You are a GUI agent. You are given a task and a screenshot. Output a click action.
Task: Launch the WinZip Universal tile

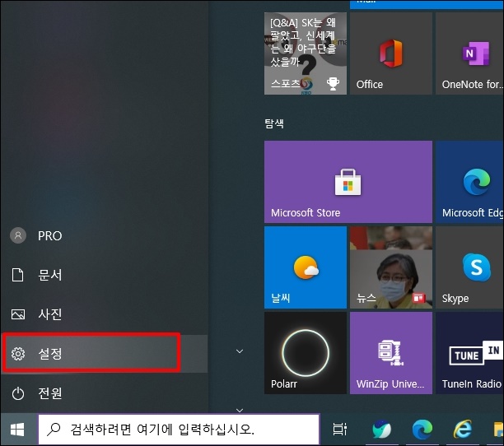point(391,353)
